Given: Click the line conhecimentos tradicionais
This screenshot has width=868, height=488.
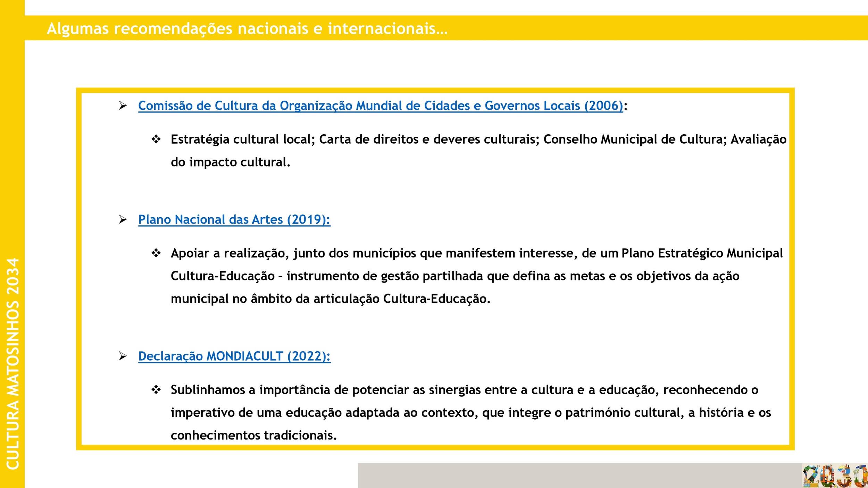Looking at the screenshot, I should 253,435.
